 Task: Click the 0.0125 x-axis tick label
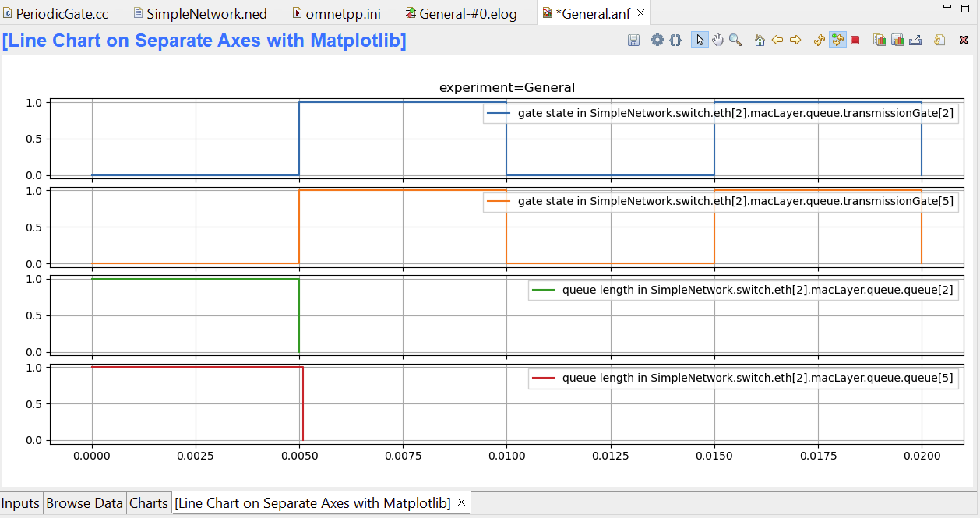click(x=610, y=456)
